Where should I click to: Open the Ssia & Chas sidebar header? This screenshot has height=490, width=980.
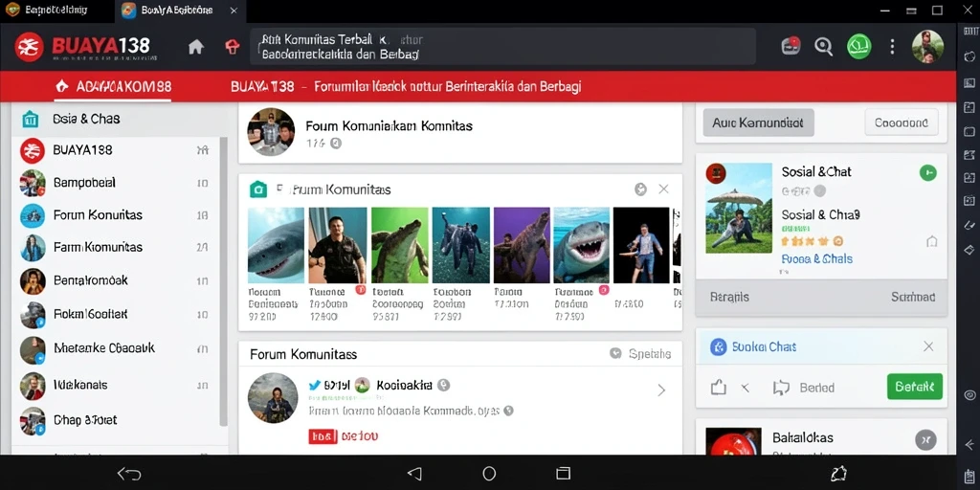click(x=119, y=119)
